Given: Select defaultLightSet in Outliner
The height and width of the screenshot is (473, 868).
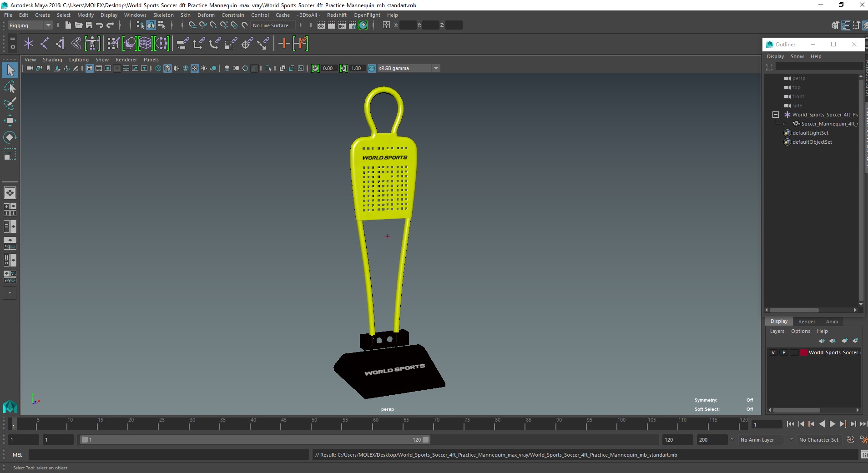Looking at the screenshot, I should (x=810, y=133).
